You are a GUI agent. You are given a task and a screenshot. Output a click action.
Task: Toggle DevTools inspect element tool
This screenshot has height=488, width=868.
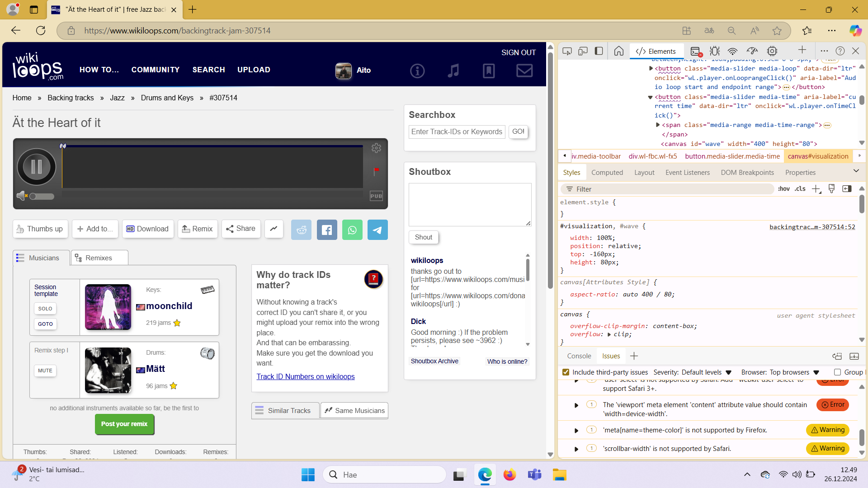[x=567, y=51]
